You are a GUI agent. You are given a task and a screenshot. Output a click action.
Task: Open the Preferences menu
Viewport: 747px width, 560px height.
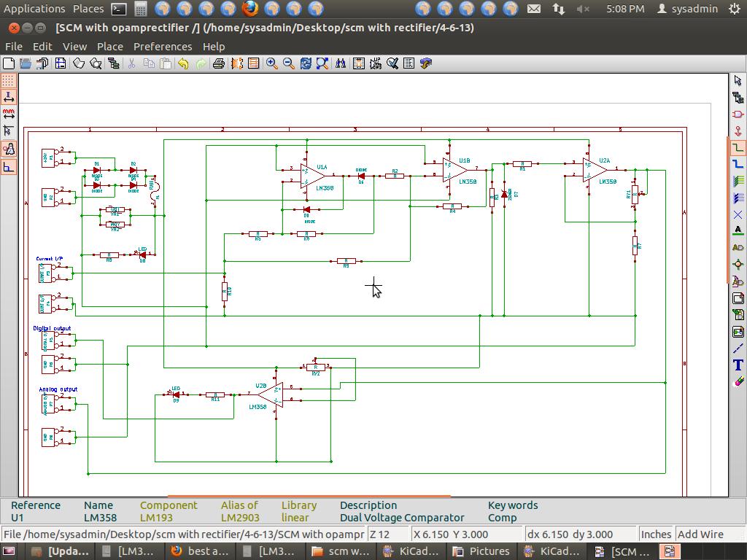click(163, 46)
